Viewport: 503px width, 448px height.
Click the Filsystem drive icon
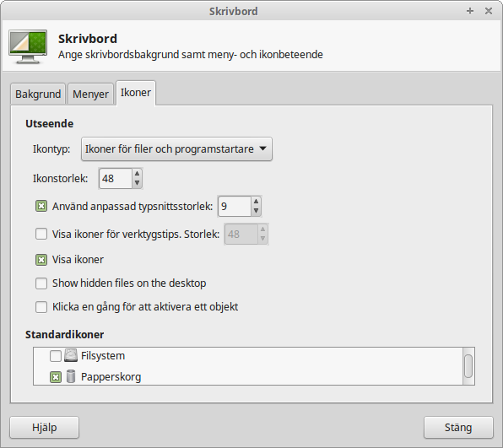pyautogui.click(x=71, y=355)
